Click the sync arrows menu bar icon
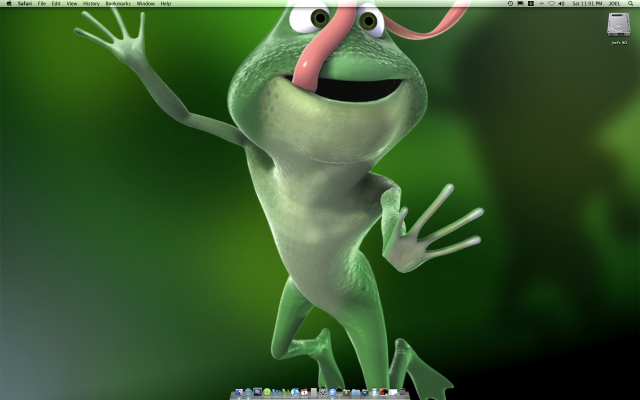640x400 pixels. pyautogui.click(x=542, y=3)
